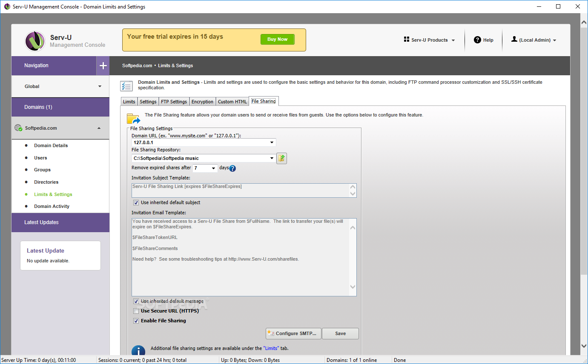Click the email template scroll up arrow

(x=353, y=227)
